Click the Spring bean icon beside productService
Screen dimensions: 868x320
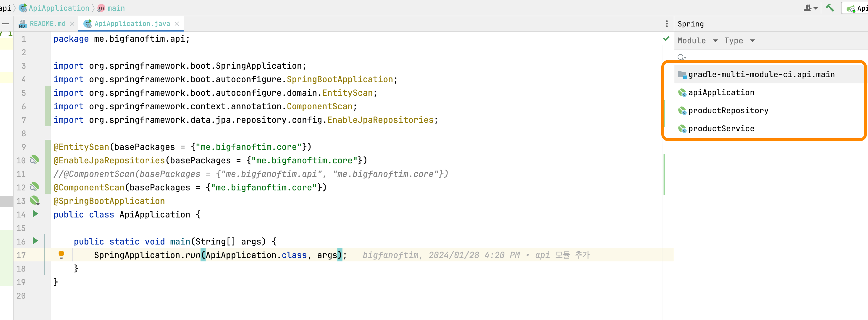point(682,128)
